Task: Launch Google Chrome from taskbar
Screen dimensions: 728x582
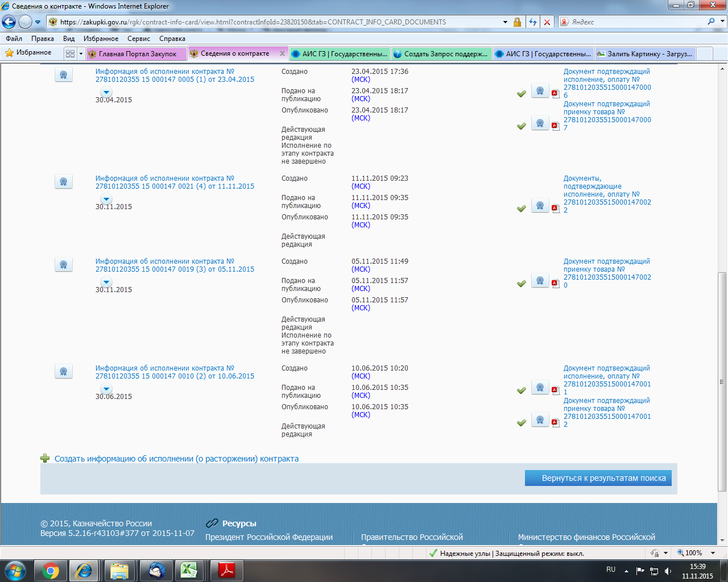Action: (51, 570)
